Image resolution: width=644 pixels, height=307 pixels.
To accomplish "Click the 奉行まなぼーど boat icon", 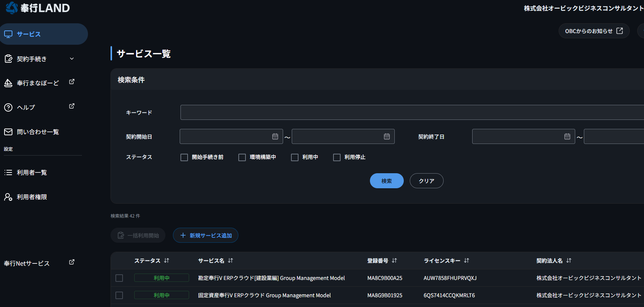I will pyautogui.click(x=8, y=83).
